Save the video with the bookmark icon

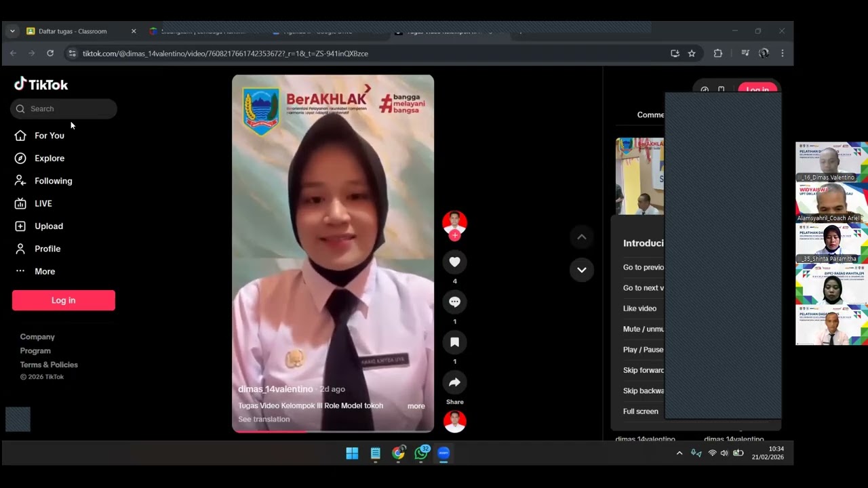pyautogui.click(x=454, y=342)
